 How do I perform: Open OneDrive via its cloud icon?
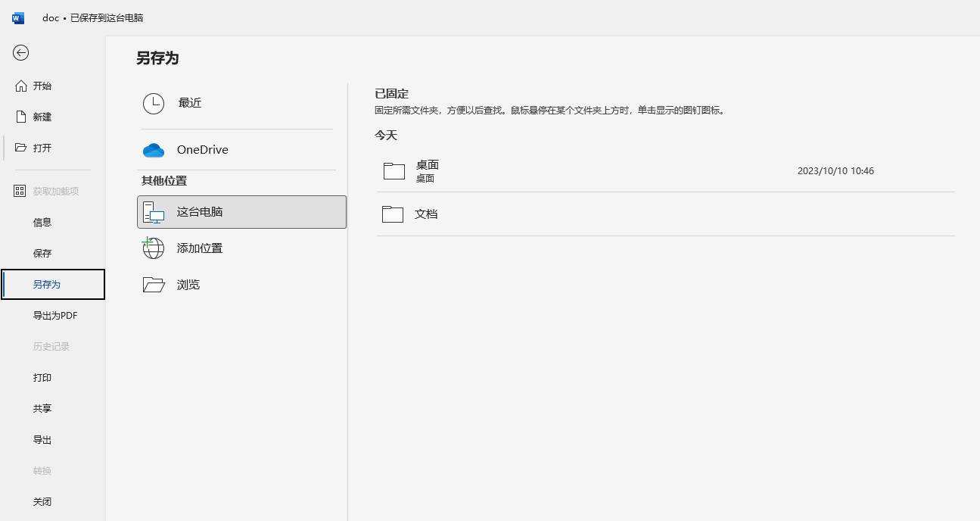tap(154, 150)
